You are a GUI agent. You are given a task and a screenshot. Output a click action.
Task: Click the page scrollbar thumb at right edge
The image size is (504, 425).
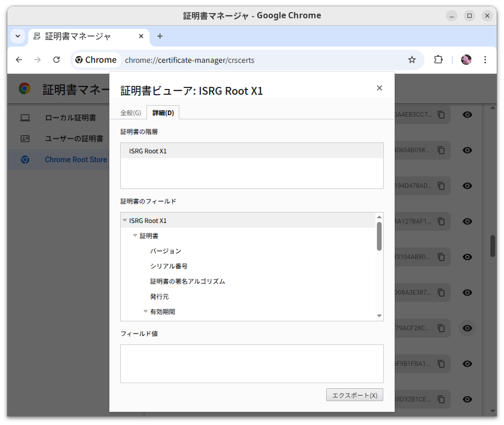(492, 246)
